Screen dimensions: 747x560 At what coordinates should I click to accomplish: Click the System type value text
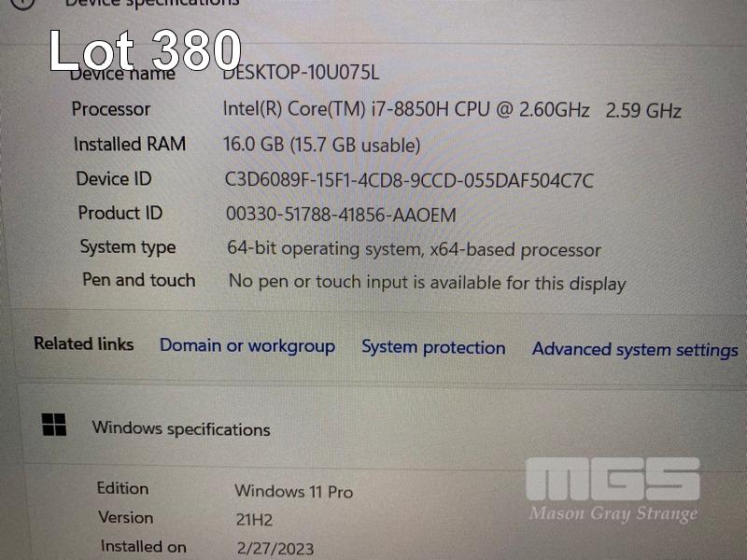(x=414, y=249)
